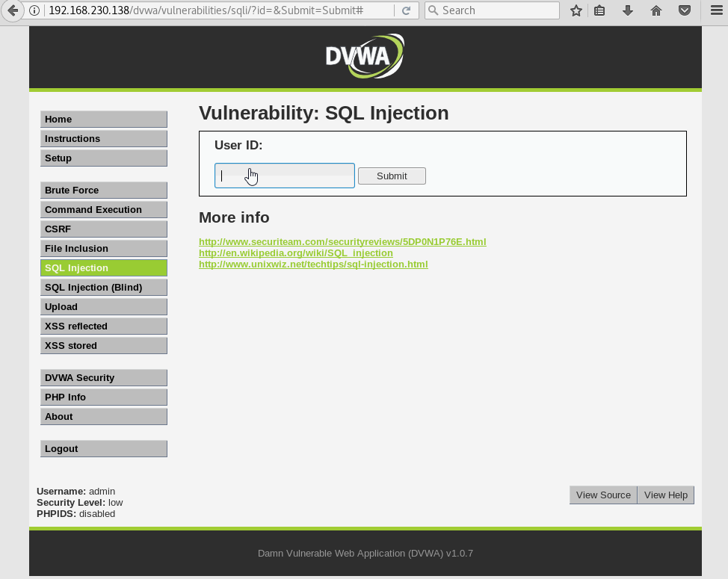Open the Wikipedia SQL_injection link
The width and height of the screenshot is (728, 579).
pyautogui.click(x=296, y=253)
